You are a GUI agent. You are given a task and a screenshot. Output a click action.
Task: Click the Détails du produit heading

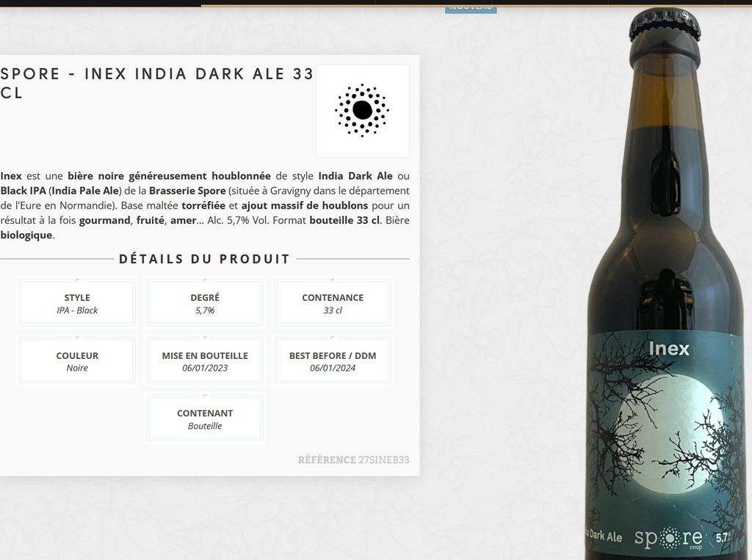pos(205,259)
